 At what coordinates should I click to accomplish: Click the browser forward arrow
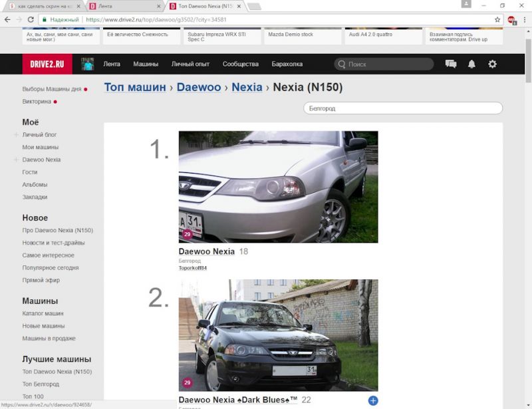click(x=19, y=20)
